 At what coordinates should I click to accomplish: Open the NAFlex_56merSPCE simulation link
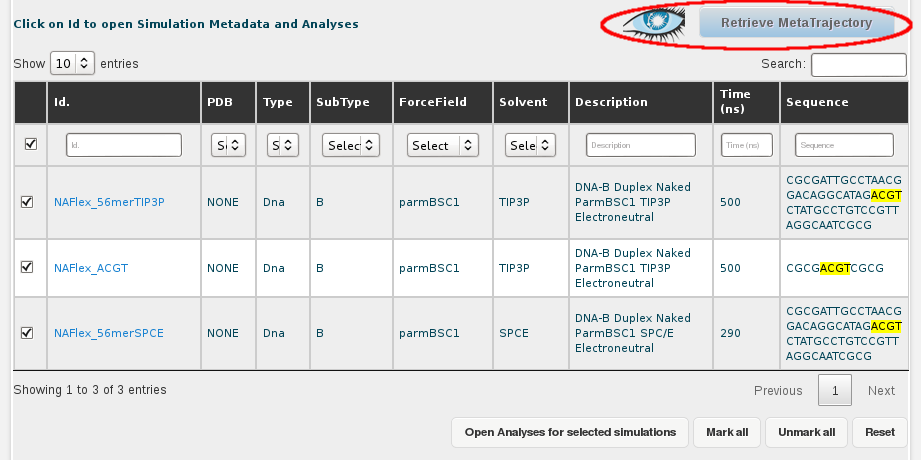109,333
